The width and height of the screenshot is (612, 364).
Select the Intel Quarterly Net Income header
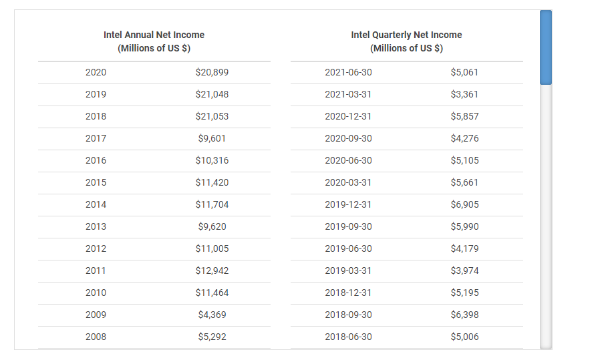click(x=406, y=41)
